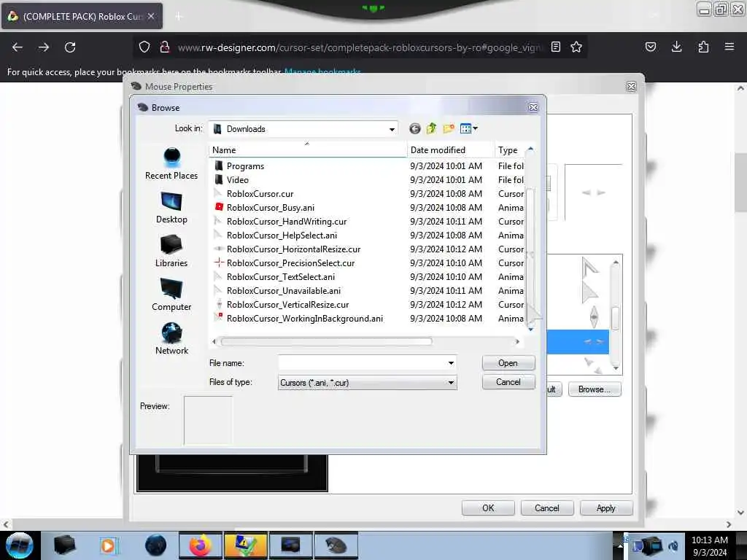Image resolution: width=747 pixels, height=560 pixels.
Task: Select RobloxCursor_PrecisionSelect.cur file
Action: pyautogui.click(x=290, y=262)
